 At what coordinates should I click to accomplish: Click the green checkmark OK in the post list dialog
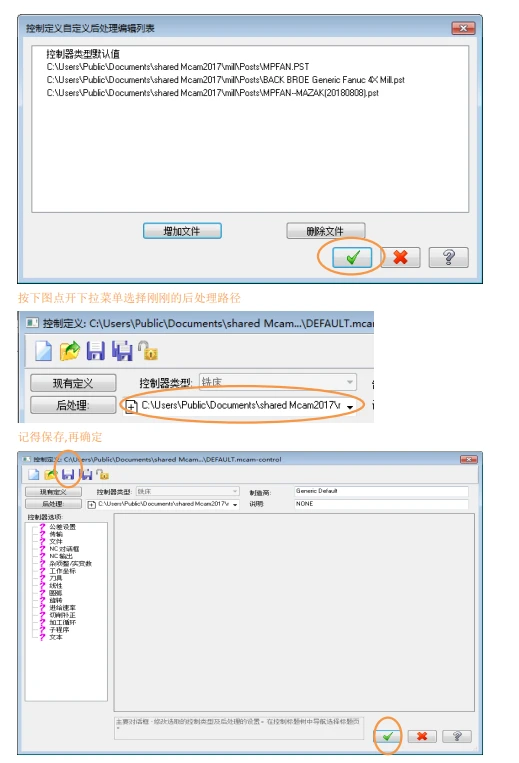pyautogui.click(x=352, y=257)
